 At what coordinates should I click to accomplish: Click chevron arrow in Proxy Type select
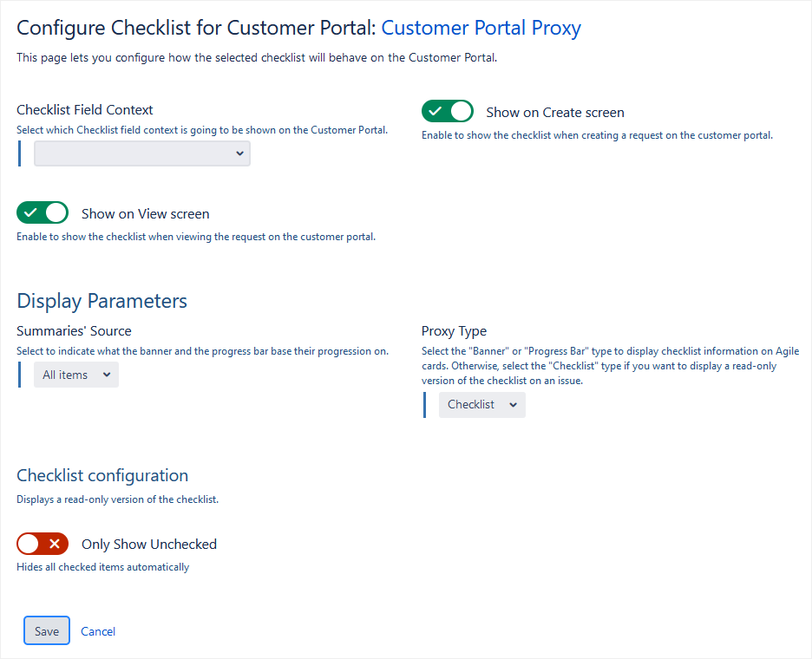tap(513, 405)
